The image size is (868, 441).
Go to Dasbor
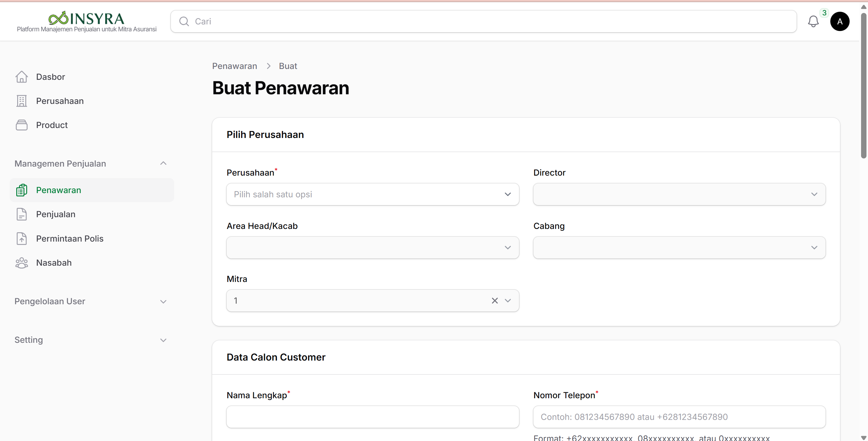point(92,77)
